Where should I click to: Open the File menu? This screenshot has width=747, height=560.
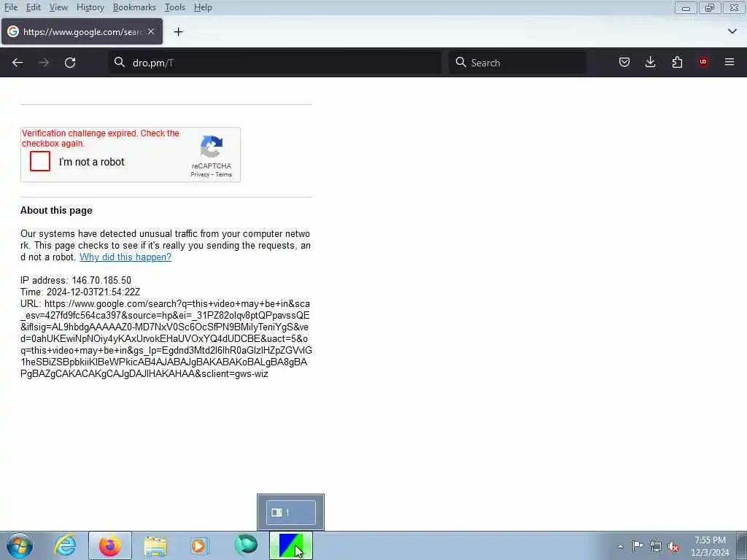tap(11, 7)
